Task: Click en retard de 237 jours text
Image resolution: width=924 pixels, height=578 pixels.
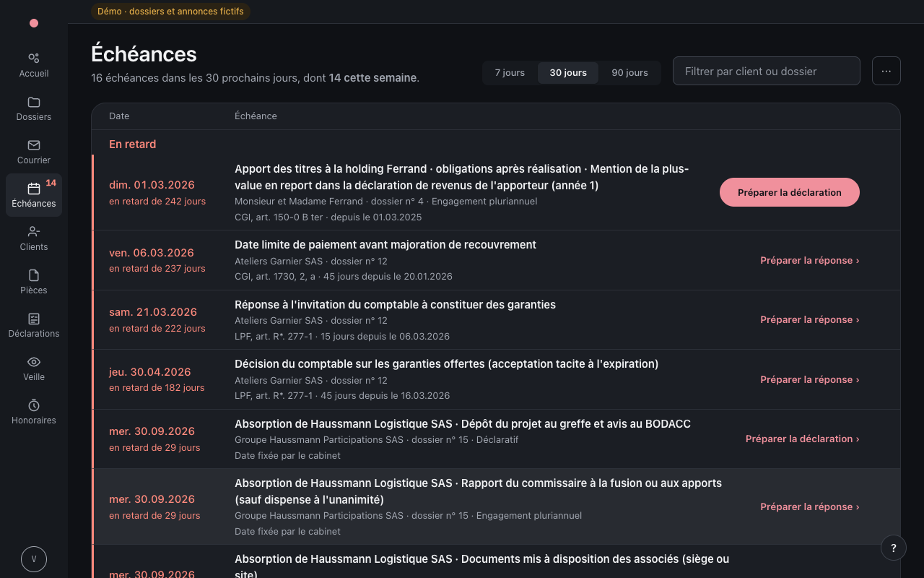Action: tap(157, 269)
